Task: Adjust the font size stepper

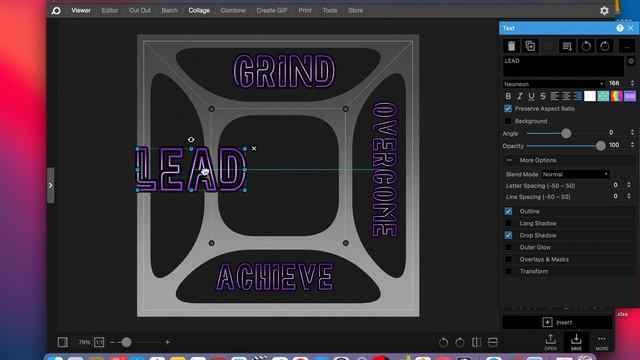Action: point(632,83)
